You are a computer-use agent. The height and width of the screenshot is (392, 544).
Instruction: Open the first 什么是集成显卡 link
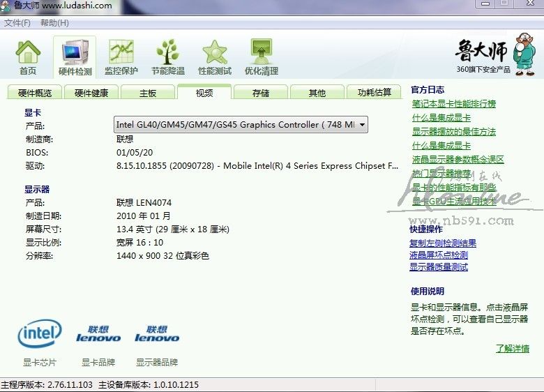(x=441, y=118)
